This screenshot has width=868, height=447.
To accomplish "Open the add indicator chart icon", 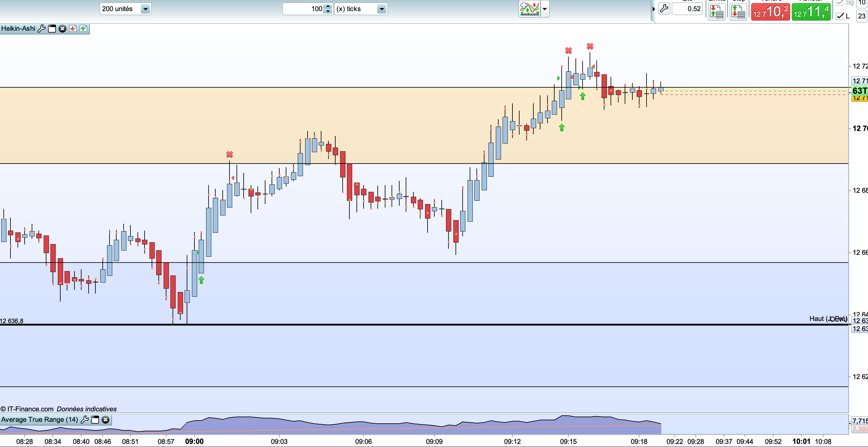I will click(529, 9).
